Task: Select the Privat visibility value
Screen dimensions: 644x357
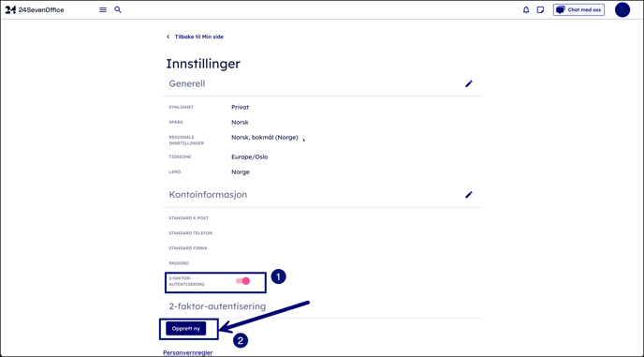Action: [240, 108]
